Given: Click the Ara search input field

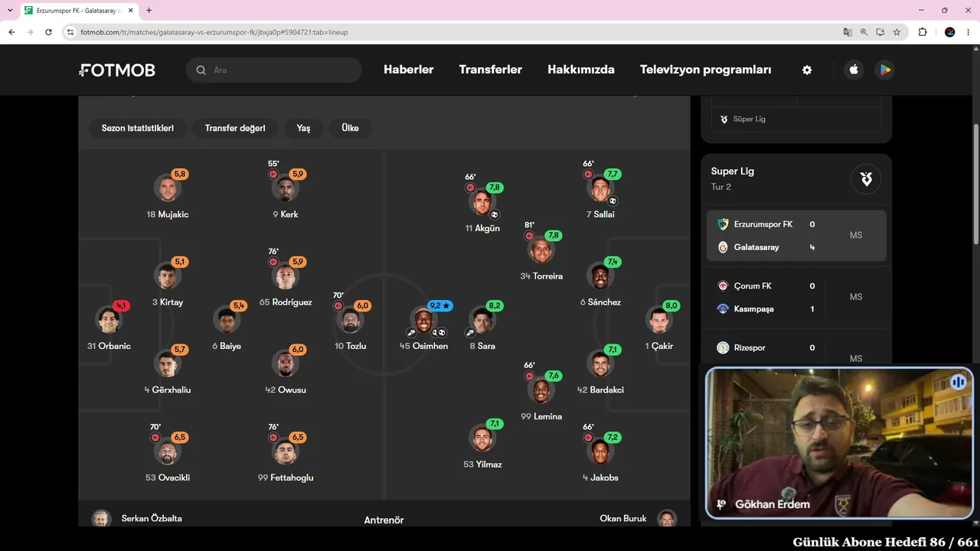Looking at the screenshot, I should click(x=274, y=70).
